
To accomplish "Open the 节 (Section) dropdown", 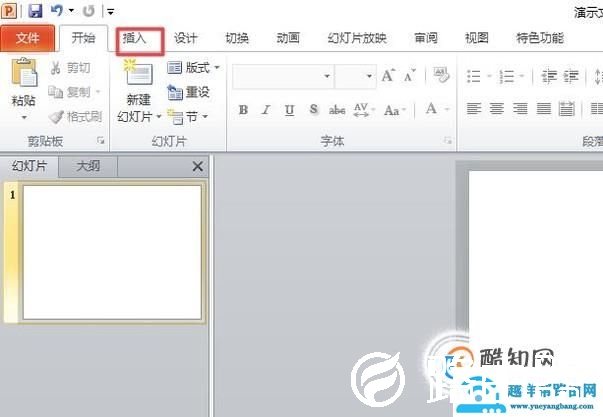I will 188,117.
